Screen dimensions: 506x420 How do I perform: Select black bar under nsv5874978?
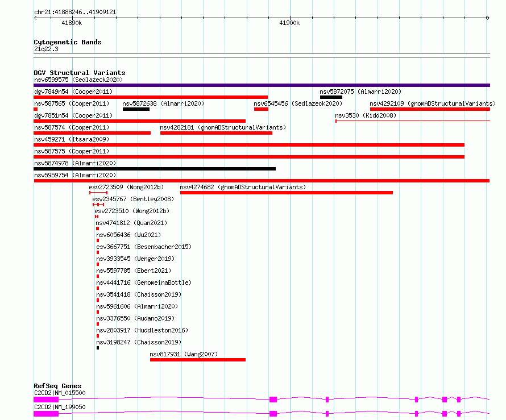(x=155, y=169)
